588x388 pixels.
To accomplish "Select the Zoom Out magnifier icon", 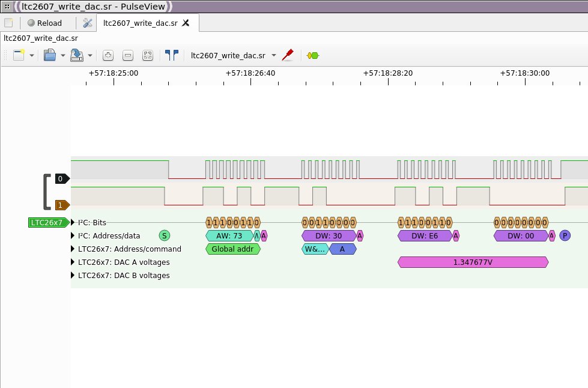I will point(127,55).
